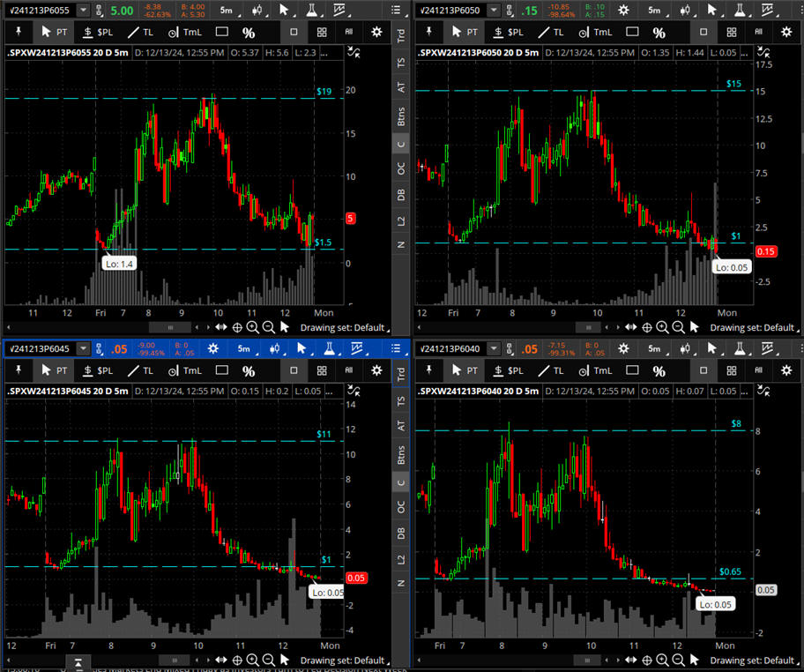Select the percent tool in P6055 drawing toolbar
Viewport: 804px width, 672px height.
coord(249,33)
